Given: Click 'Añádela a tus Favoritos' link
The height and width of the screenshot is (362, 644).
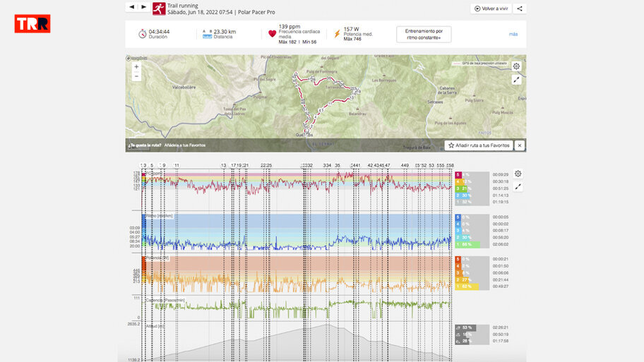Looking at the screenshot, I should (x=185, y=145).
